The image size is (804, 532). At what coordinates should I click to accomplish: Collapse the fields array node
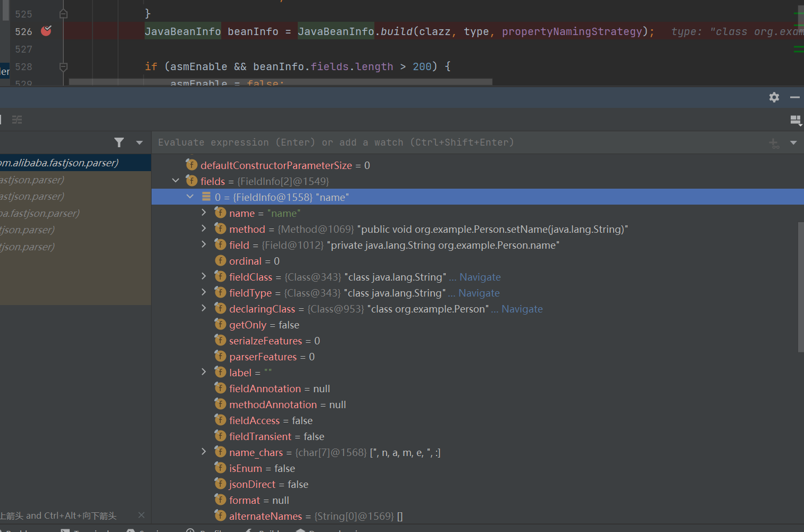(x=175, y=181)
